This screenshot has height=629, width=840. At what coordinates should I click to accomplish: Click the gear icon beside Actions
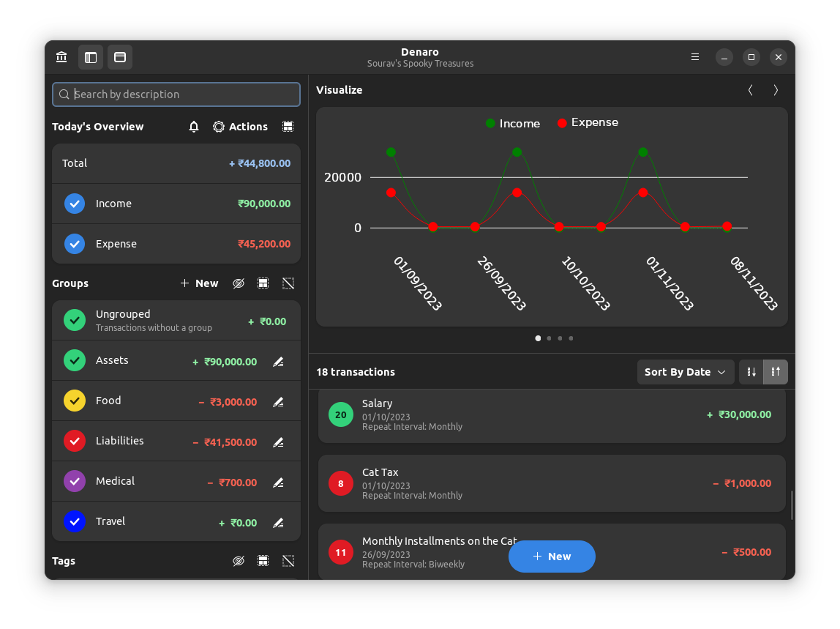(x=219, y=127)
